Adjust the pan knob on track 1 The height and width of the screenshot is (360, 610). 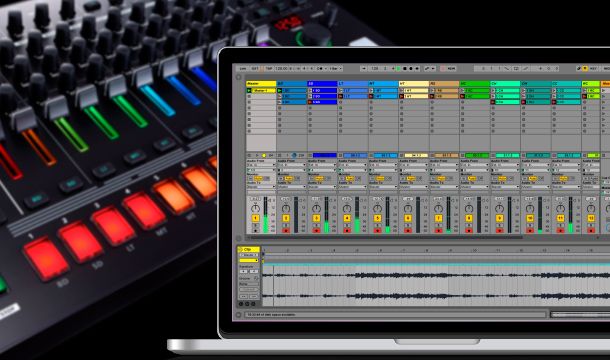point(255,208)
